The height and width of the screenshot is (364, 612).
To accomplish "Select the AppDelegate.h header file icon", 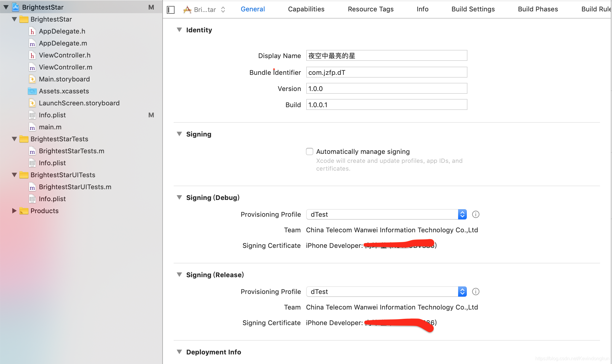I will [x=32, y=31].
